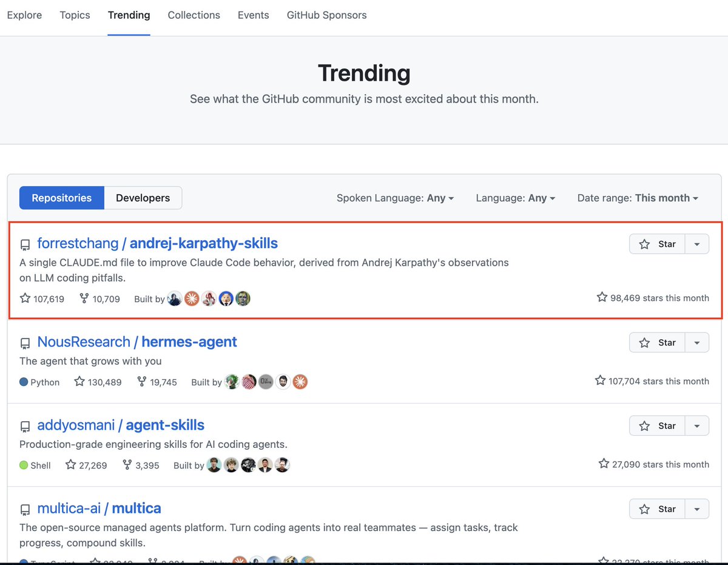Expand the Star list dropdown for hermes-agent
This screenshot has width=728, height=565.
coord(696,342)
